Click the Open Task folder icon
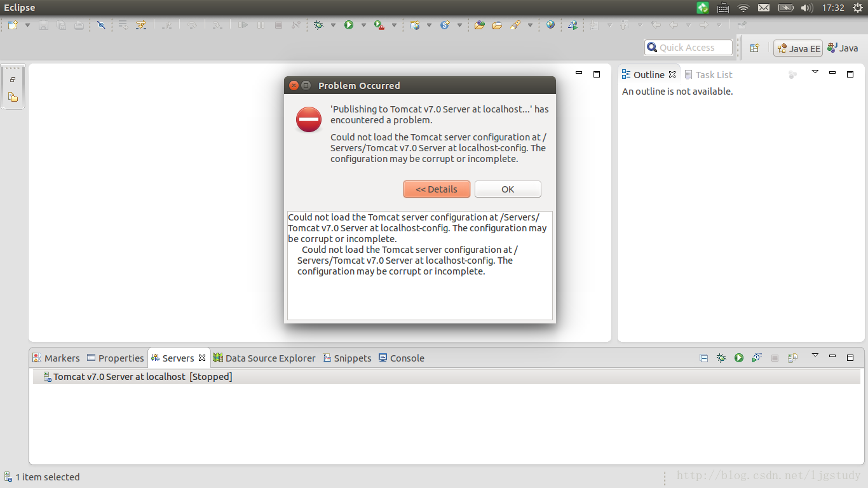The image size is (868, 488). (497, 25)
